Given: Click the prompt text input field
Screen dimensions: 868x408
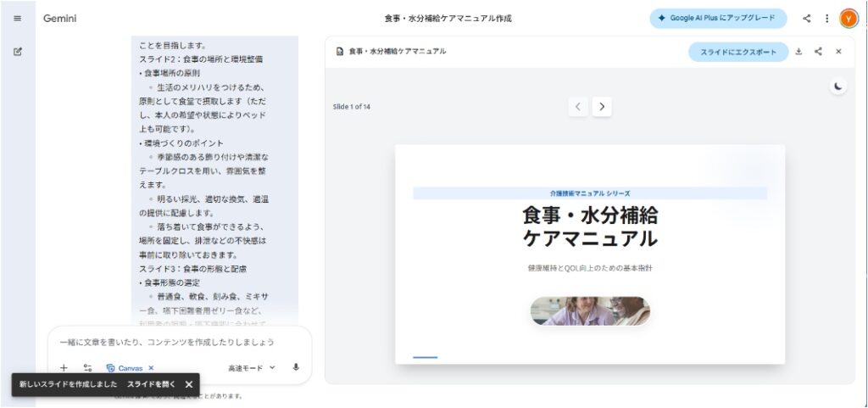Looking at the screenshot, I should (178, 342).
